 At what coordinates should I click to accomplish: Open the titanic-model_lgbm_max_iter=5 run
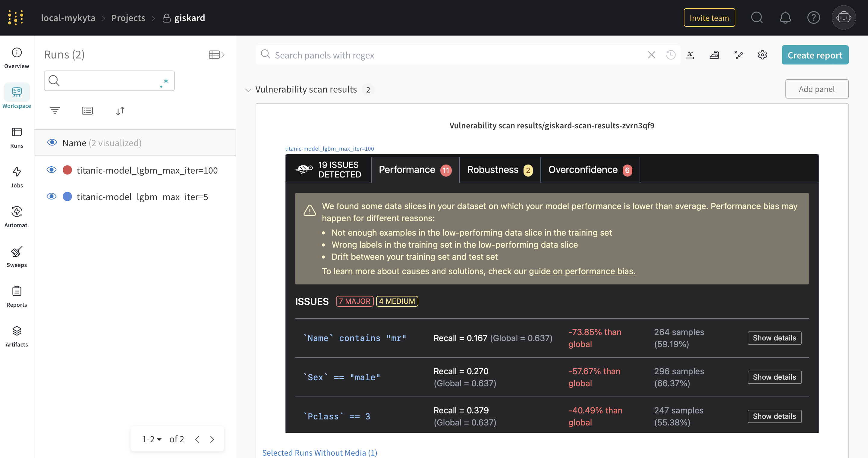(142, 197)
